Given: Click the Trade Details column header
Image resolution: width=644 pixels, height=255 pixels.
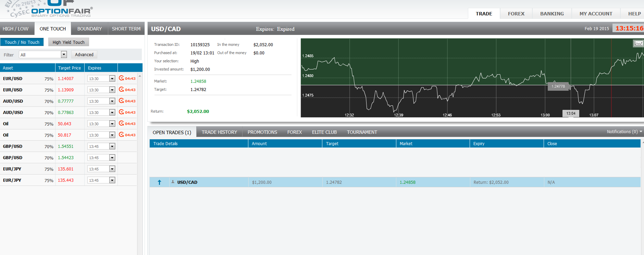Looking at the screenshot, I should 199,143.
